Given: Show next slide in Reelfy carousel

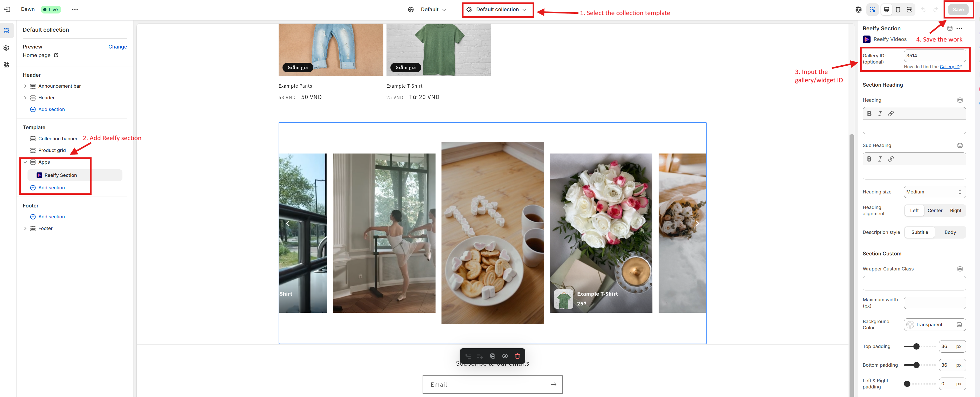Looking at the screenshot, I should (697, 224).
